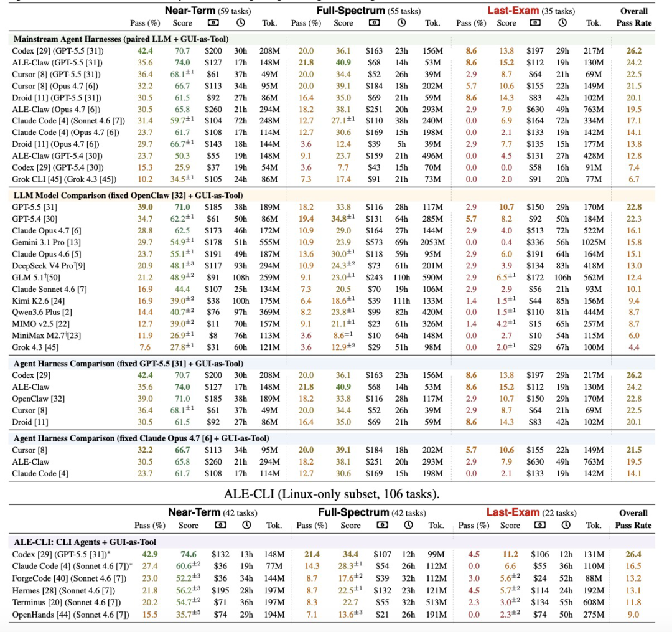This screenshot has height=632, width=672.
Task: Click the 'Qwen3.6 Plus [2]' row label
Action: coord(42,312)
